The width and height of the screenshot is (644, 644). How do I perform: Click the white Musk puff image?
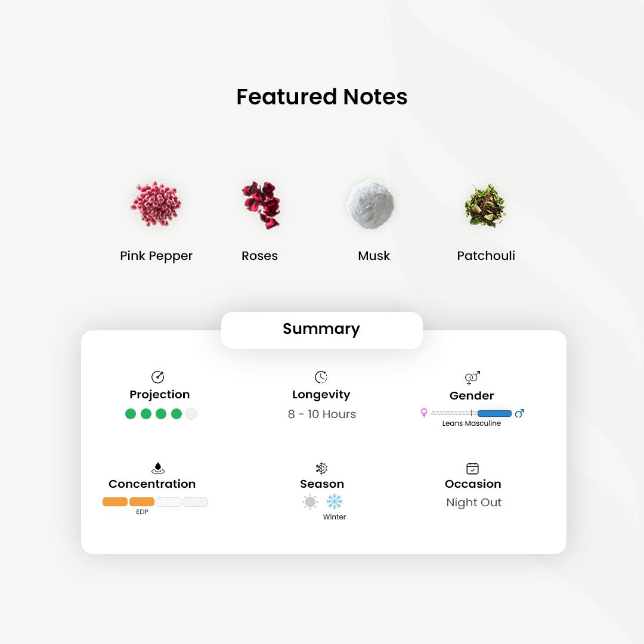click(371, 205)
